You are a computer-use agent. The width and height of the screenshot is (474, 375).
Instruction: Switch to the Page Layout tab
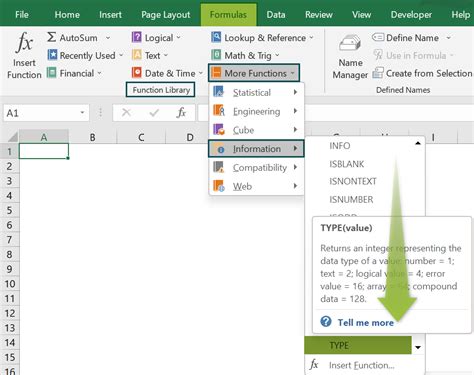[x=165, y=15]
